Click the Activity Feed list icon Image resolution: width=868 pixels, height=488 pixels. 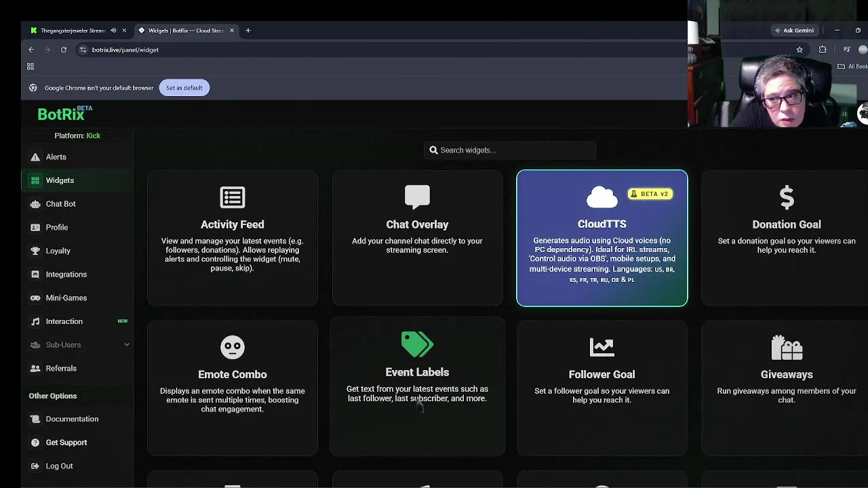click(x=233, y=198)
